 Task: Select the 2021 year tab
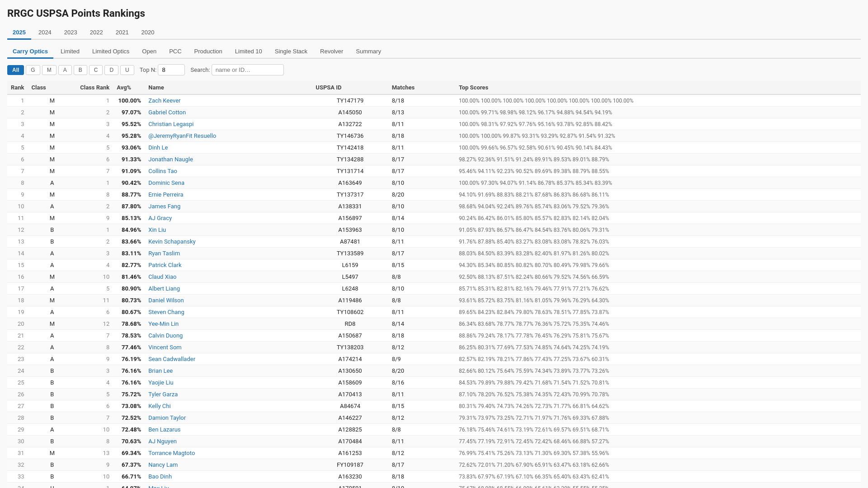point(122,33)
